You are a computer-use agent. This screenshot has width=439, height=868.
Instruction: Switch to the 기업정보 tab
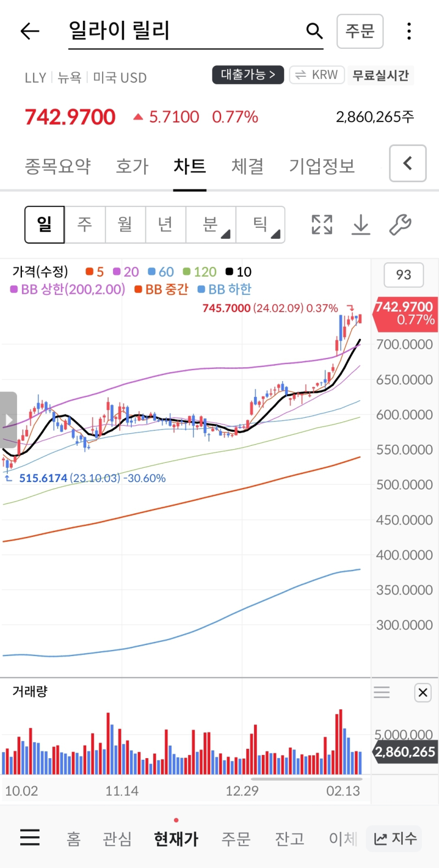322,166
